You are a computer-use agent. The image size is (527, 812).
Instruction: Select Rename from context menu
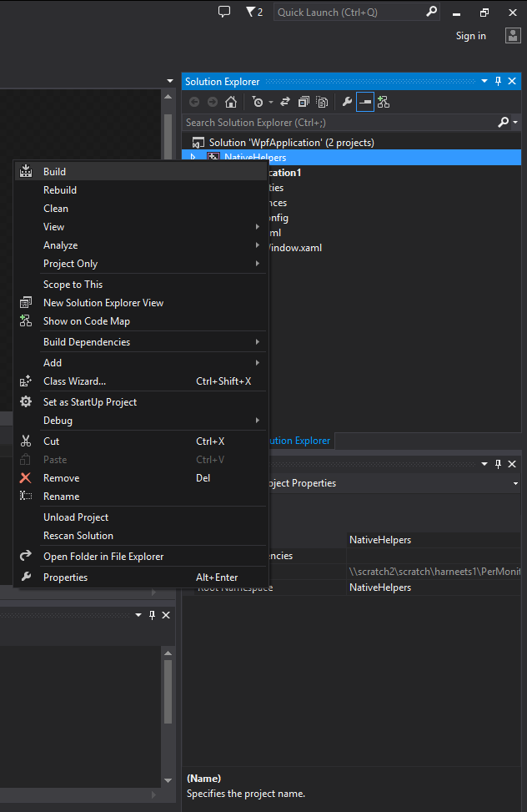[x=140, y=496]
